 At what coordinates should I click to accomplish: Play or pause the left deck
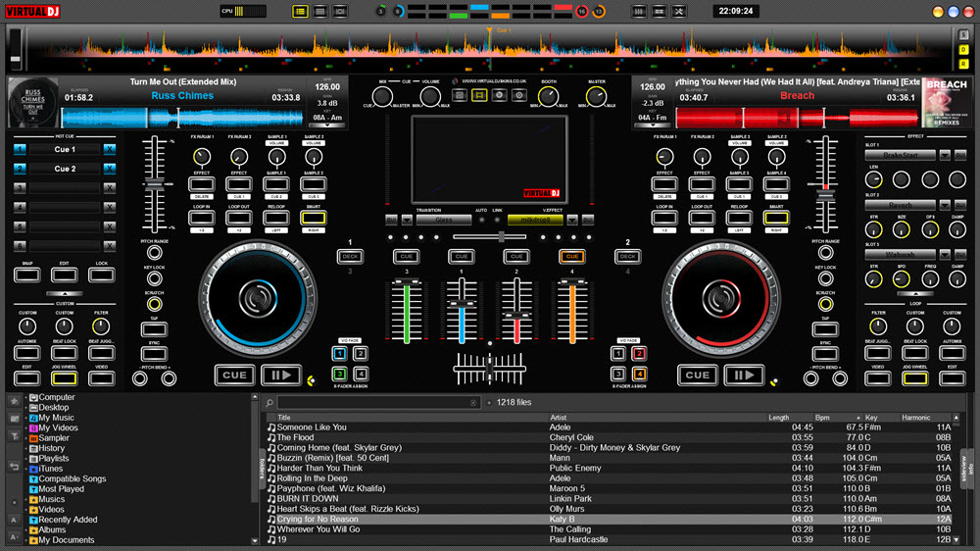[x=281, y=376]
